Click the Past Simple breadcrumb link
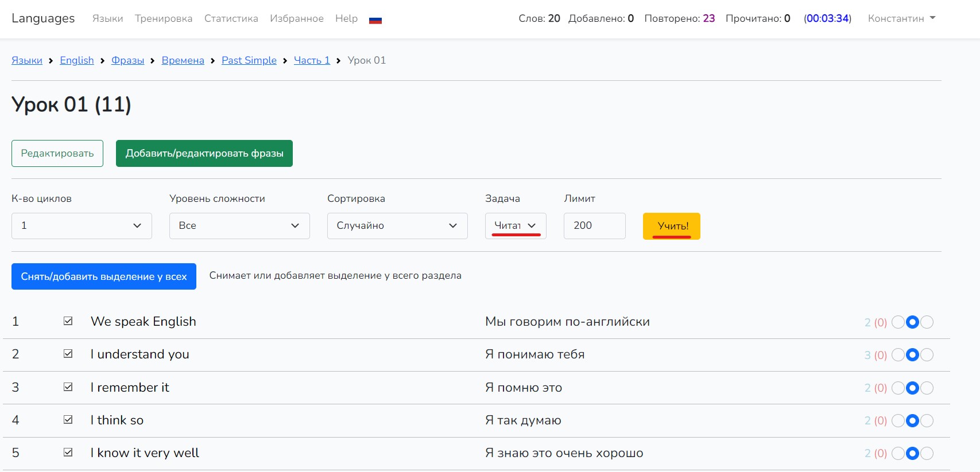Viewport: 980px width, 472px height. pos(249,60)
